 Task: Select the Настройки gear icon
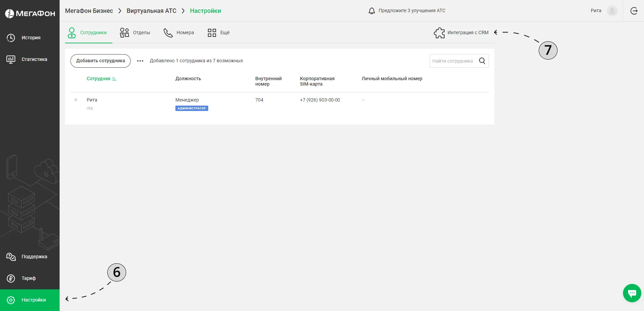coord(11,300)
